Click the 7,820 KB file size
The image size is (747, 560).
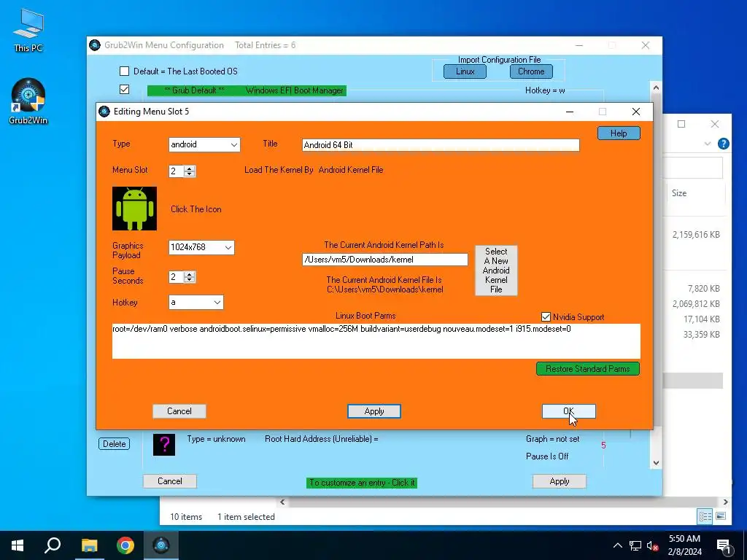704,289
